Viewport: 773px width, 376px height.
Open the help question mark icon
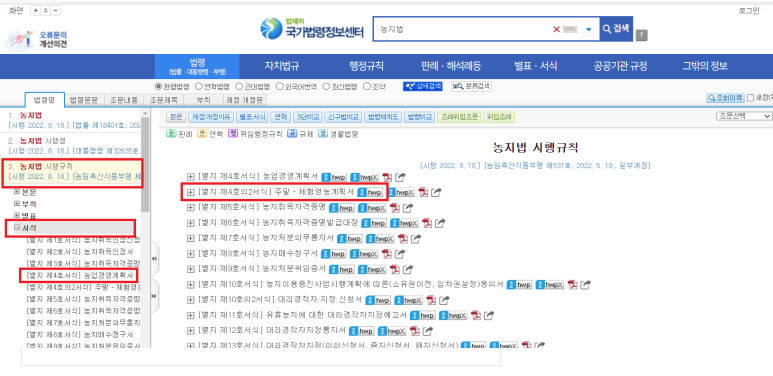641,35
